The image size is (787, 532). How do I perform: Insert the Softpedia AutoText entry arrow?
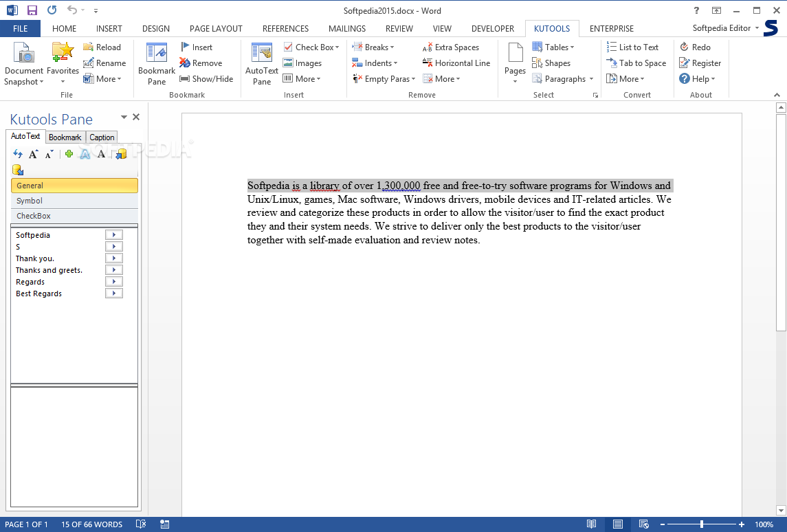pos(114,234)
